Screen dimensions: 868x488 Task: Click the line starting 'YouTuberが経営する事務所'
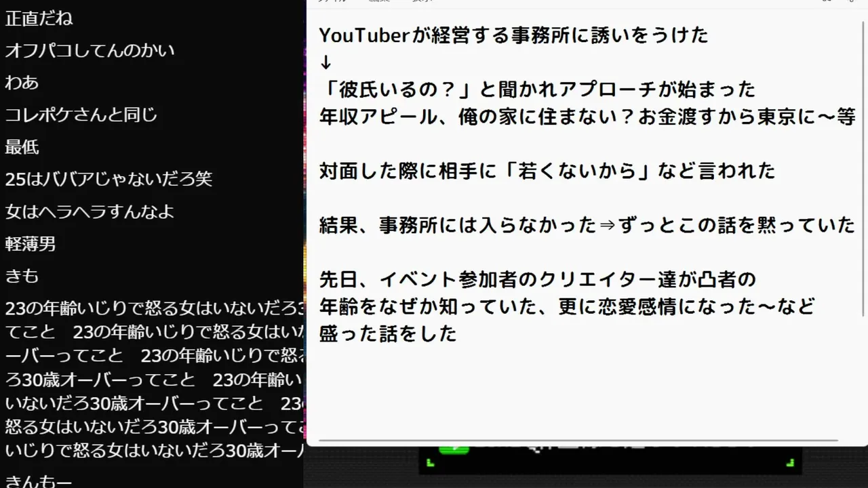click(513, 35)
